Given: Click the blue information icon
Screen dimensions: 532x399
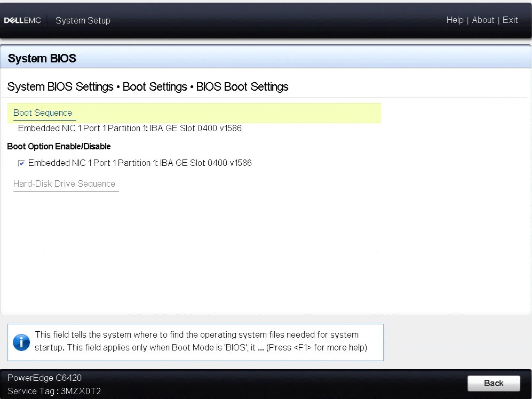Looking at the screenshot, I should 21,342.
